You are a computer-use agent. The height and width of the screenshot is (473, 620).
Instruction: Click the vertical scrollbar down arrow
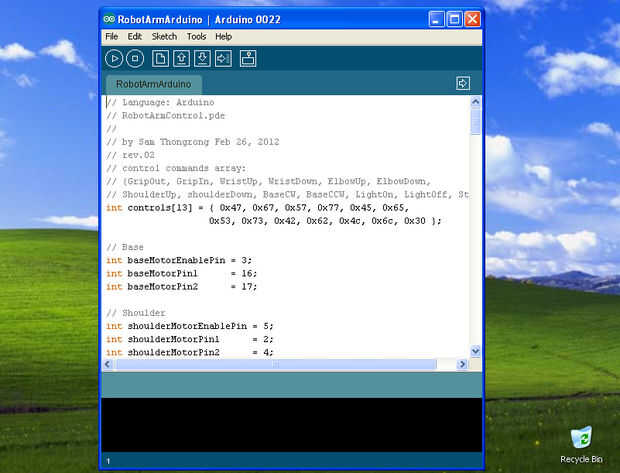(x=475, y=351)
